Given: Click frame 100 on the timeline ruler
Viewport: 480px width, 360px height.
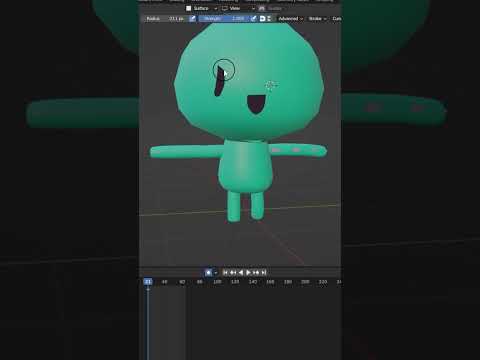Looking at the screenshot, I should coord(217,282).
